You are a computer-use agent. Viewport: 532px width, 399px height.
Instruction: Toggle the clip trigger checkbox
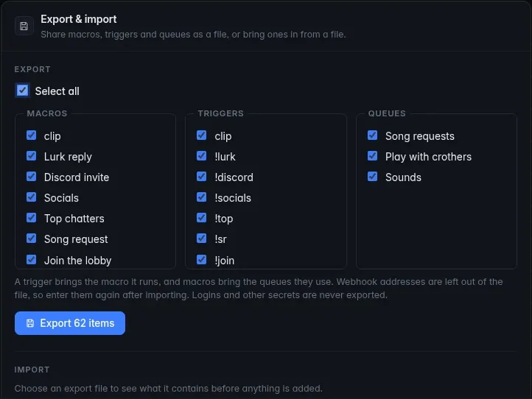point(202,135)
